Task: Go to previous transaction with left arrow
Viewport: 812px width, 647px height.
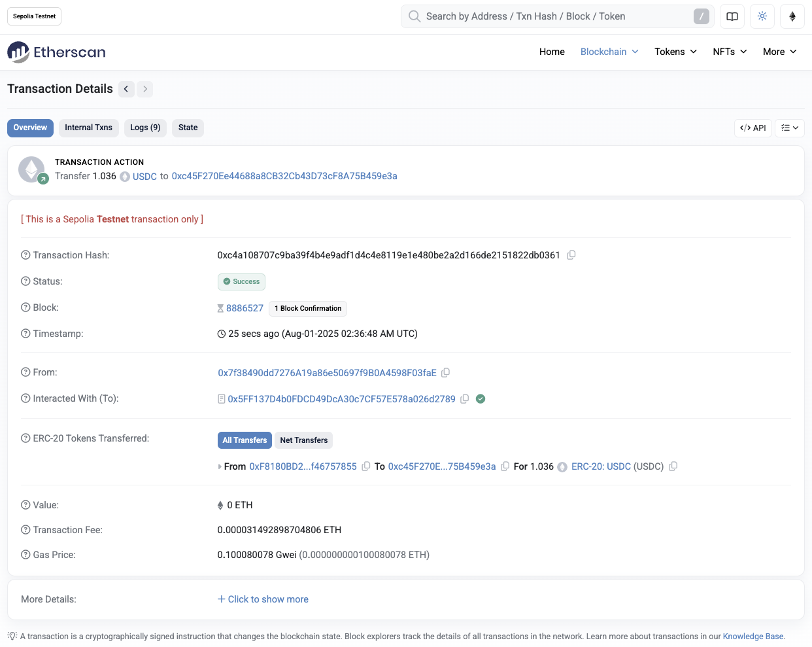Action: point(126,89)
